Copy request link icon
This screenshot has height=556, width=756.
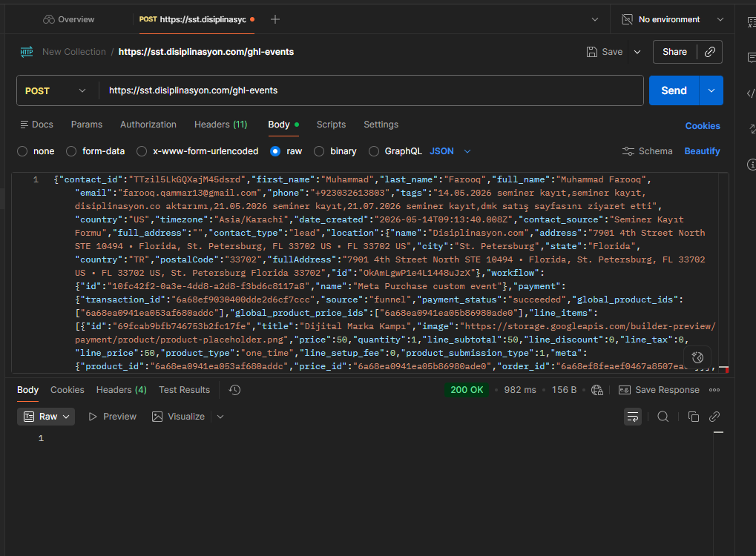[710, 52]
